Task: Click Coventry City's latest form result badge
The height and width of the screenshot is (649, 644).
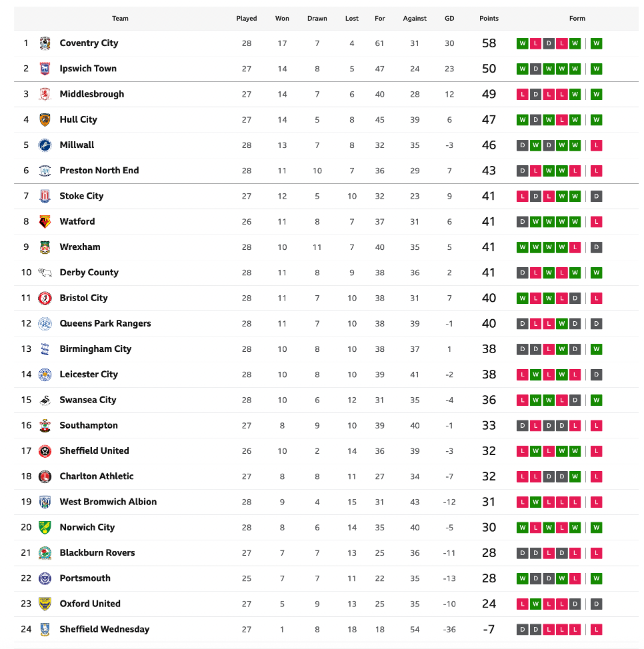Action: click(596, 43)
